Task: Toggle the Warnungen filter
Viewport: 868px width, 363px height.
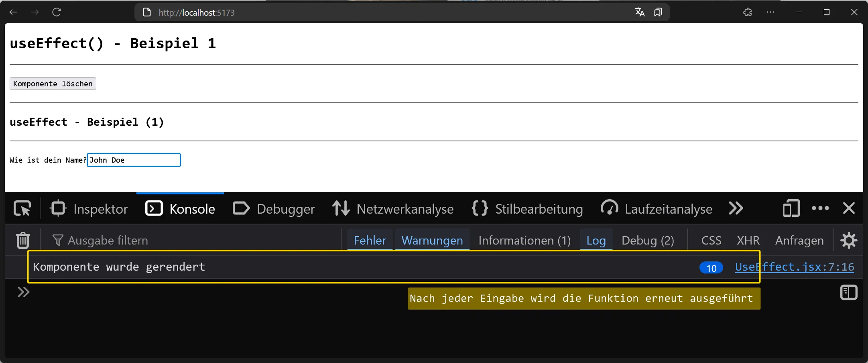Action: 432,240
